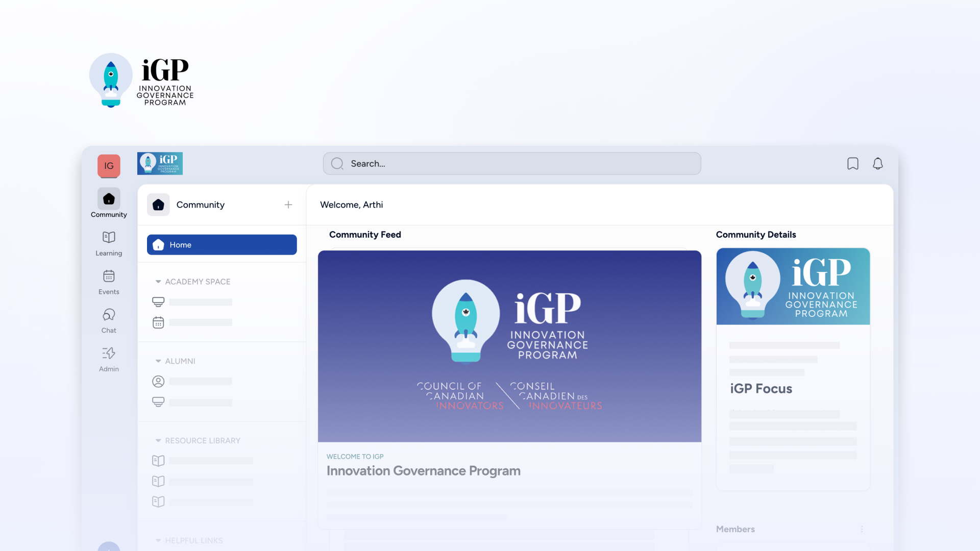
Task: Click the iGP community details banner image
Action: (793, 286)
